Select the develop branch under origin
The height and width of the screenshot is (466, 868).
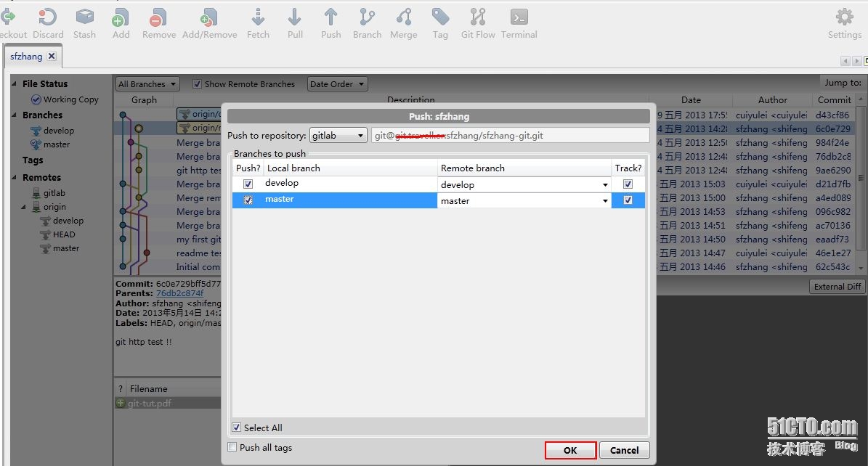(x=62, y=221)
